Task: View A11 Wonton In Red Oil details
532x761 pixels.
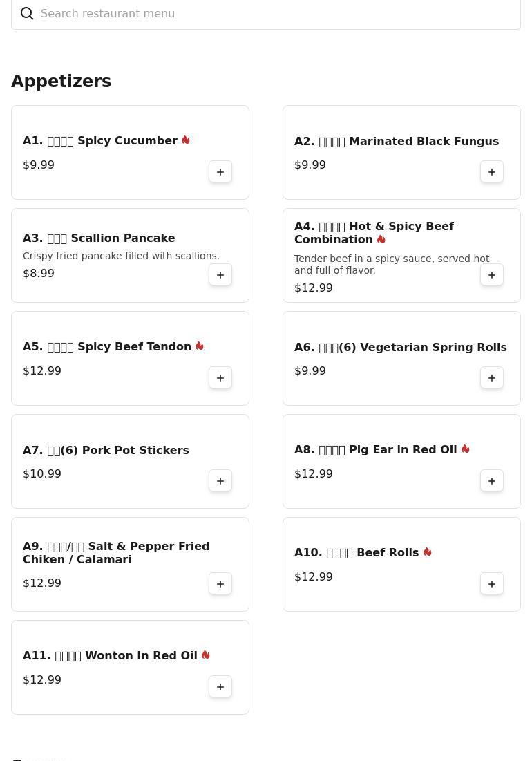Action: point(110,656)
